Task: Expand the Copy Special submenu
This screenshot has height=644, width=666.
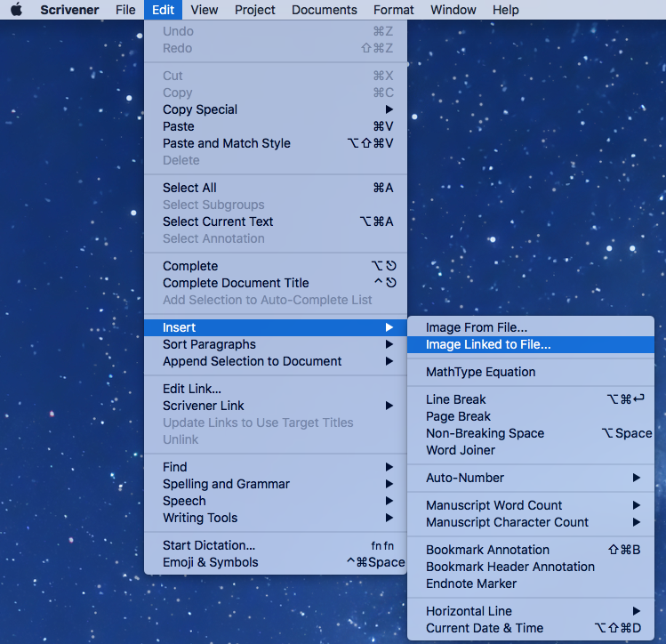Action: 276,109
